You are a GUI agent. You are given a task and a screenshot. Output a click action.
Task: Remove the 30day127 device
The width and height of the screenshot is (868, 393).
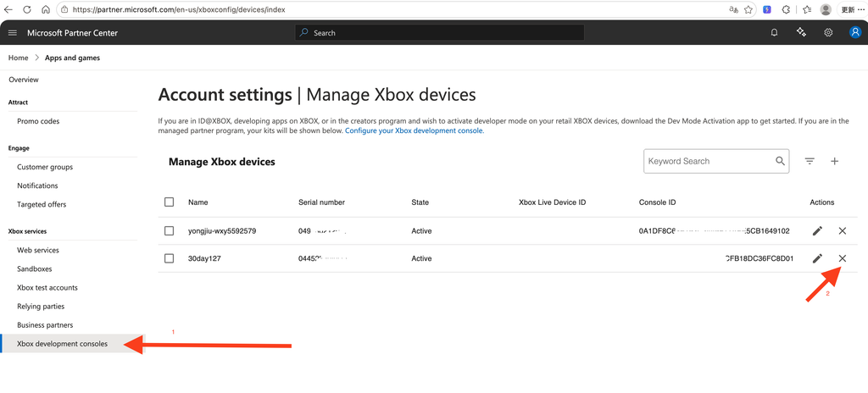tap(843, 258)
